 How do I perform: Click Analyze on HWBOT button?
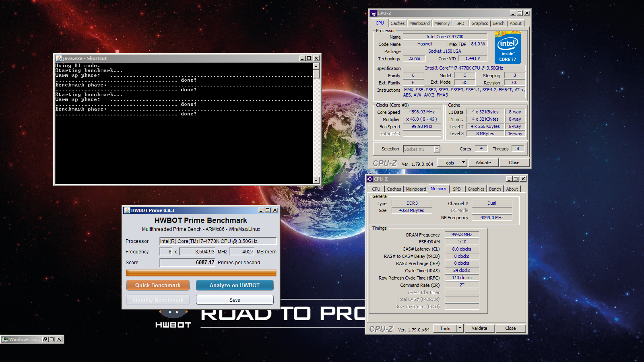click(x=235, y=285)
